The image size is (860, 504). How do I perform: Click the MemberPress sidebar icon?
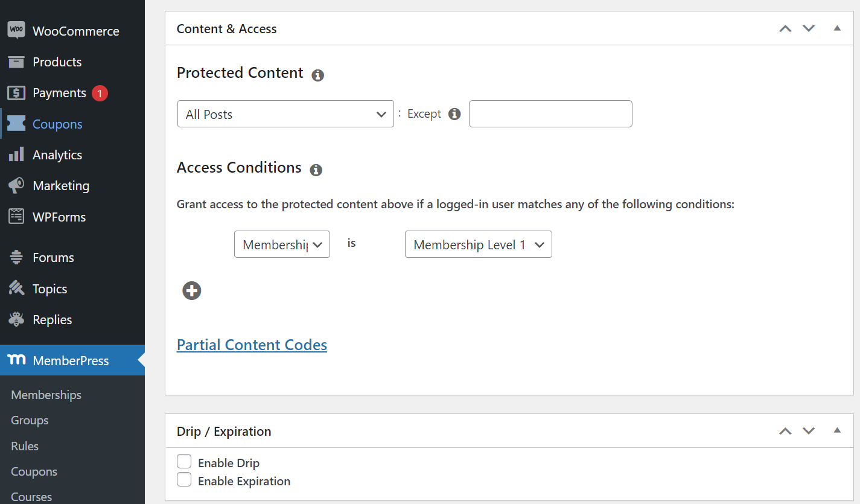click(15, 360)
